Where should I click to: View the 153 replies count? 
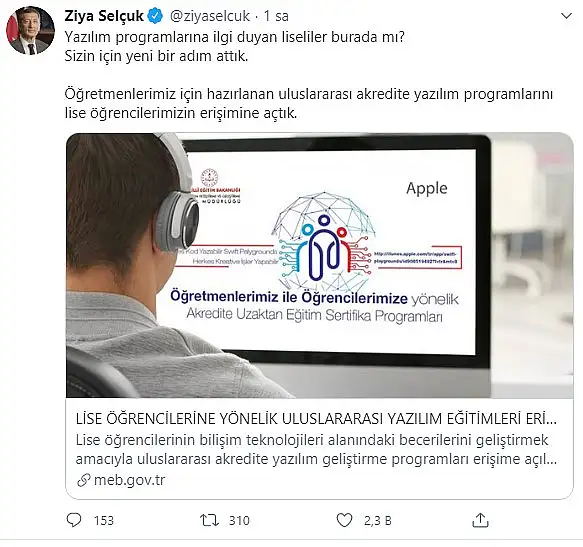click(x=104, y=520)
